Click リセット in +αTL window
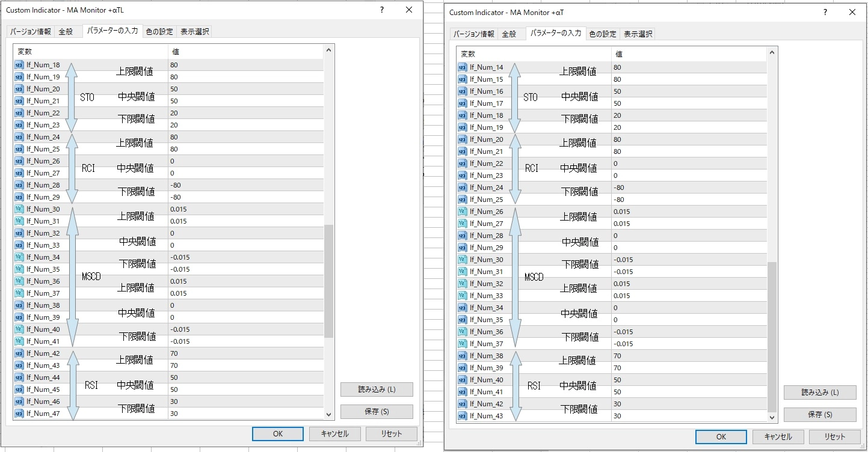This screenshot has height=452, width=868. [392, 434]
